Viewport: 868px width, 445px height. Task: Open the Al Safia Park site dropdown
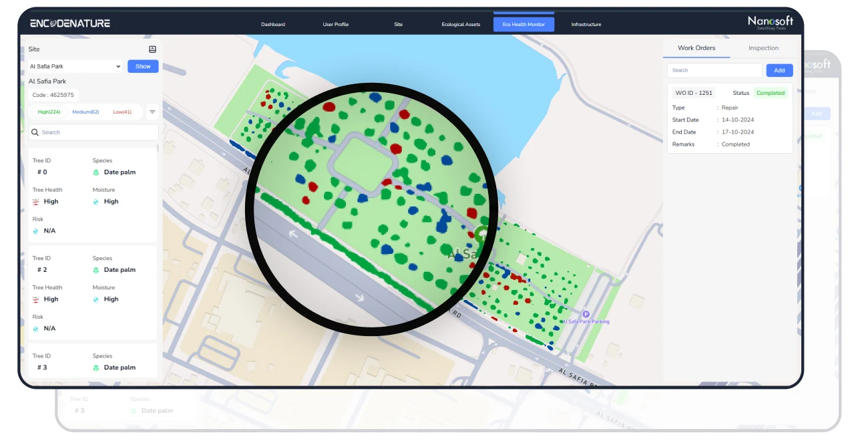[73, 66]
